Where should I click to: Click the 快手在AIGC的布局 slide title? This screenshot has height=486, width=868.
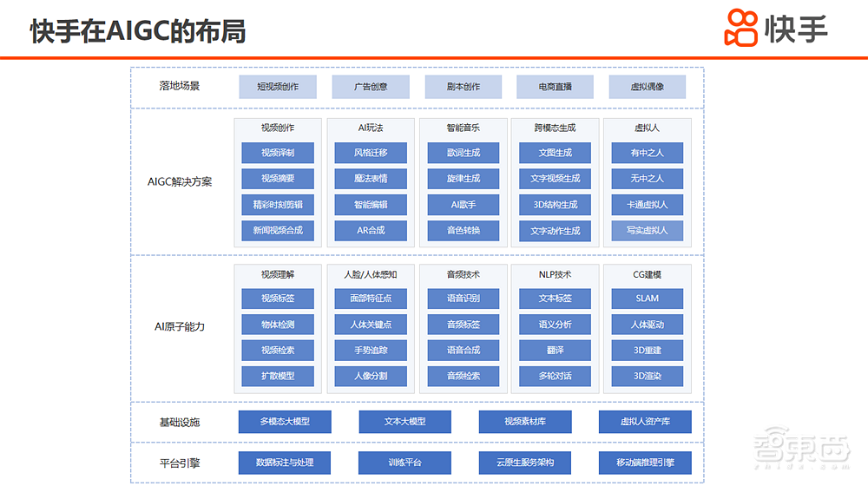click(138, 31)
